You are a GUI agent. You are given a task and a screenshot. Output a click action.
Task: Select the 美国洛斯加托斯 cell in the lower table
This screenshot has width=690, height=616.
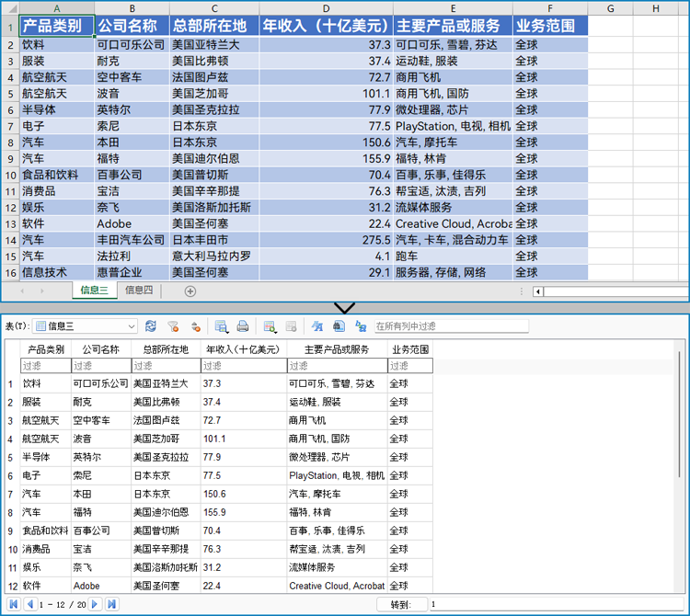166,567
